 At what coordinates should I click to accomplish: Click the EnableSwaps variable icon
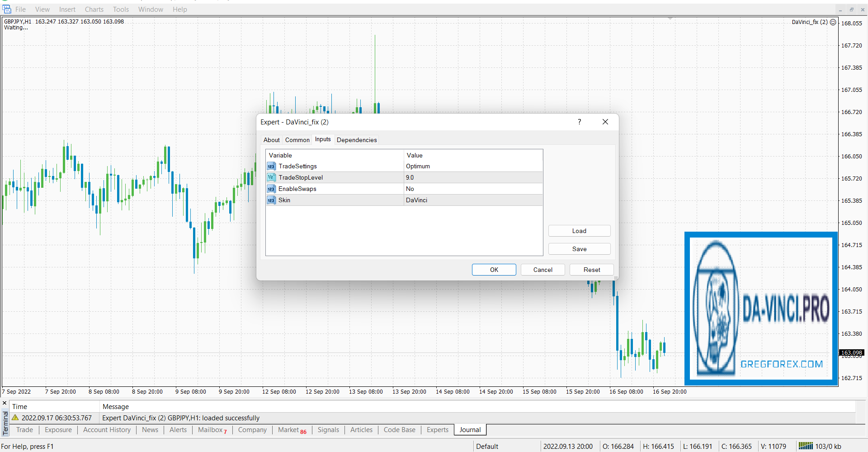271,189
